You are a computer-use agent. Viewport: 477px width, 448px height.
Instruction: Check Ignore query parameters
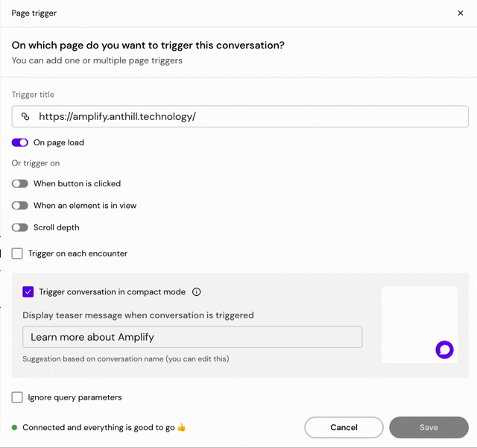click(x=17, y=397)
